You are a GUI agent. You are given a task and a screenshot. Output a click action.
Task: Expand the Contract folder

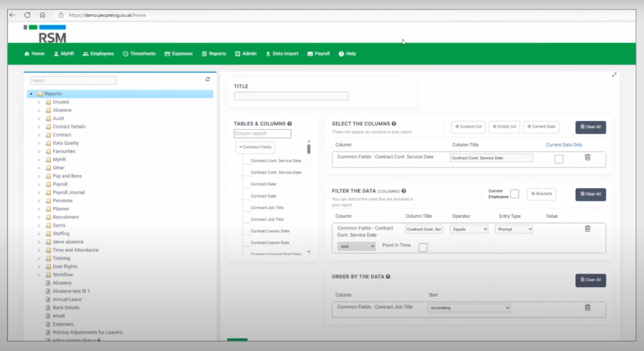[x=39, y=135]
